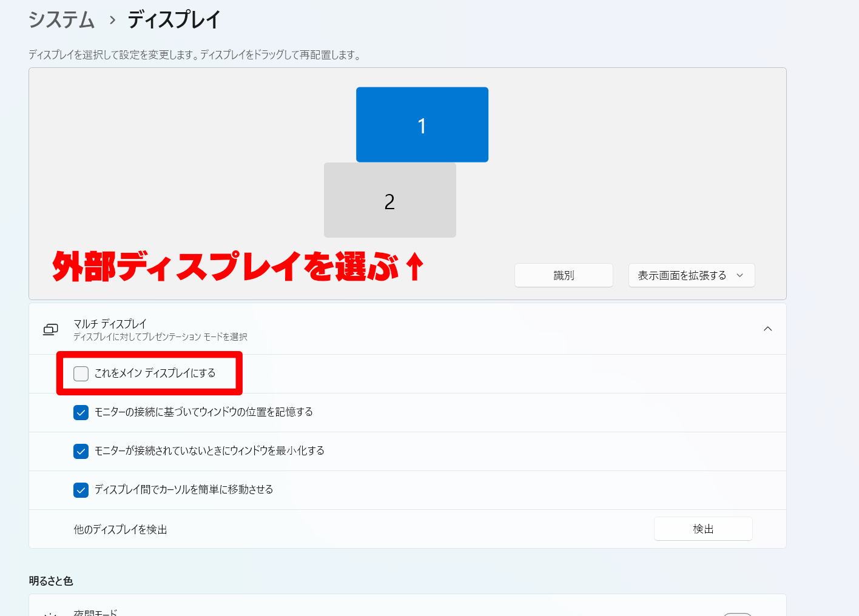Check the これをメイン ディスプレイにする checkbox
Image resolution: width=859 pixels, height=616 pixels.
click(x=81, y=373)
